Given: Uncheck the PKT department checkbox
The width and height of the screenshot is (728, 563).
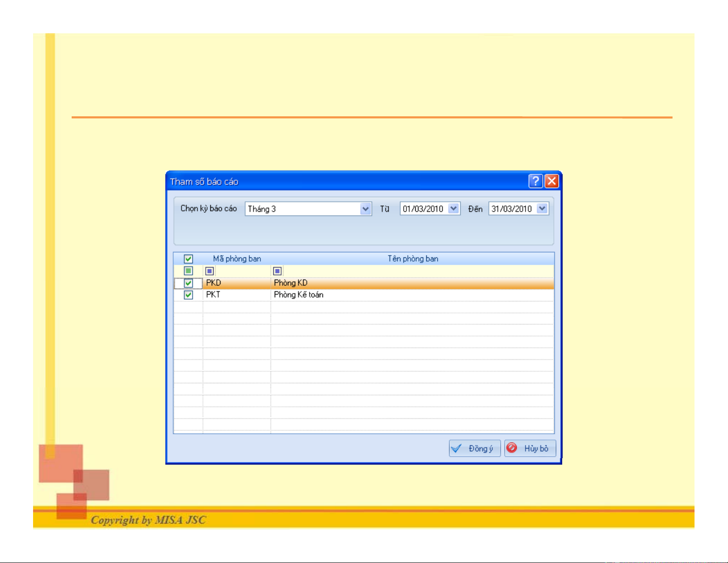Looking at the screenshot, I should pos(188,295).
